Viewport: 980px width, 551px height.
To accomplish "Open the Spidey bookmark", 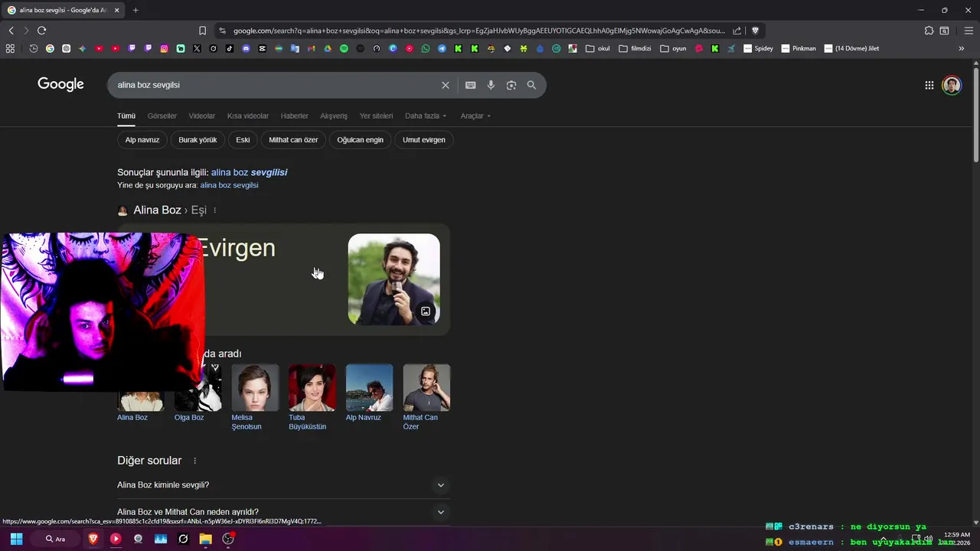I will click(x=758, y=48).
